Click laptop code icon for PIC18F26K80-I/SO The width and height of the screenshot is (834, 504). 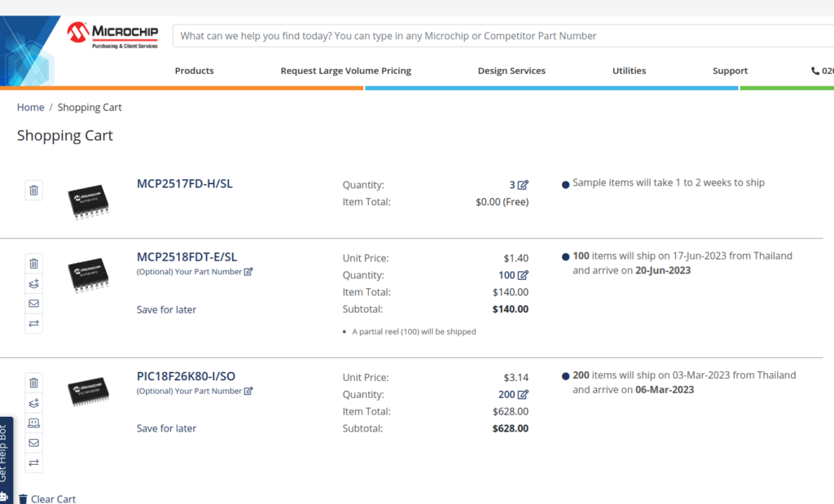pos(33,423)
